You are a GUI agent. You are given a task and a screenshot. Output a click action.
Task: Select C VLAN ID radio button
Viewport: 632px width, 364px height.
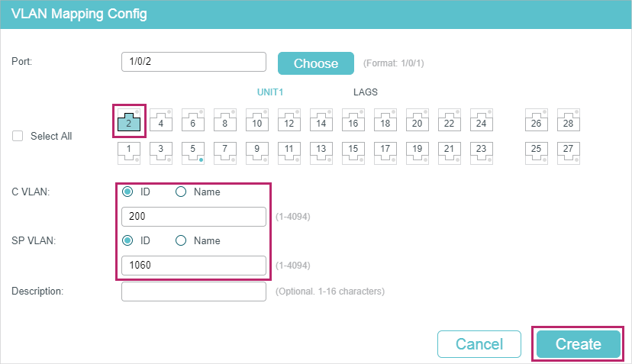point(127,192)
